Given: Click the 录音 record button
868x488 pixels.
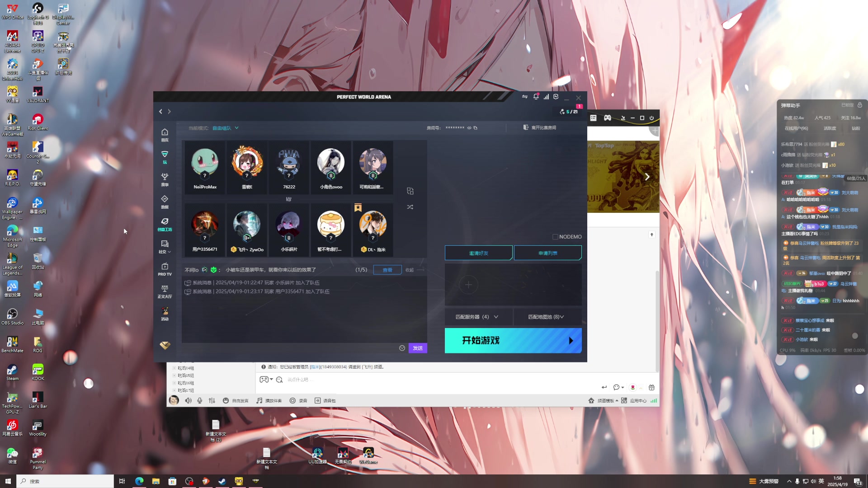Looking at the screenshot, I should [298, 400].
